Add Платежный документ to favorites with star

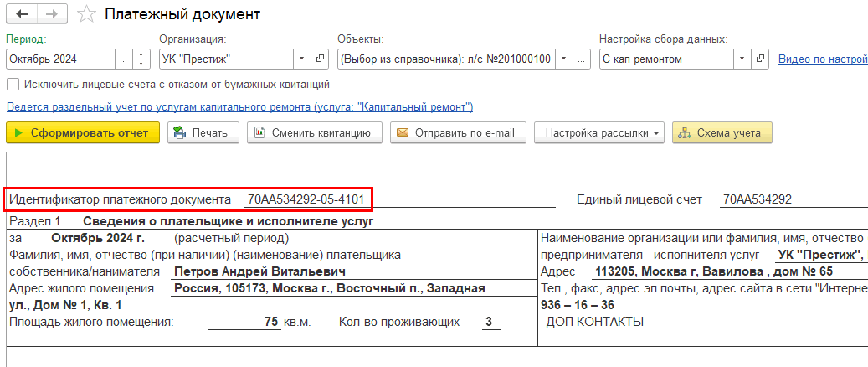coord(86,15)
